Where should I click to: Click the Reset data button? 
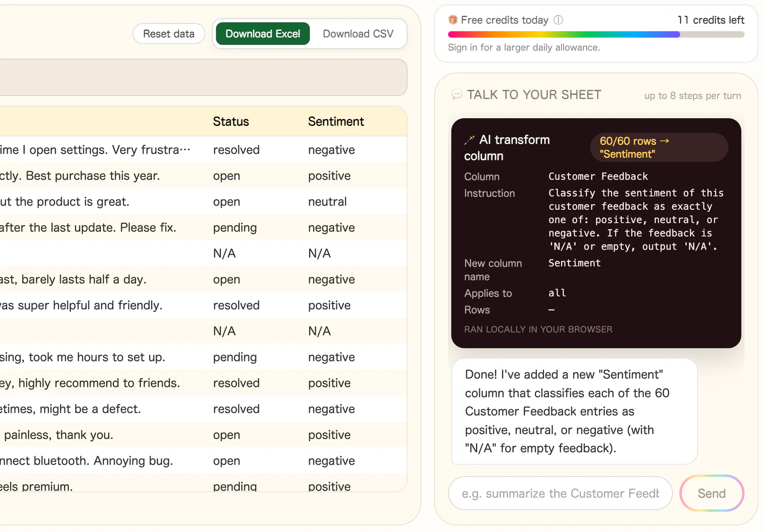pos(169,34)
